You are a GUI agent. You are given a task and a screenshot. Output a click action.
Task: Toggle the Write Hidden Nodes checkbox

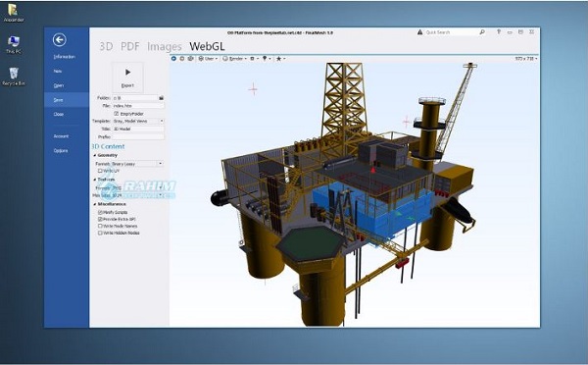coord(100,233)
